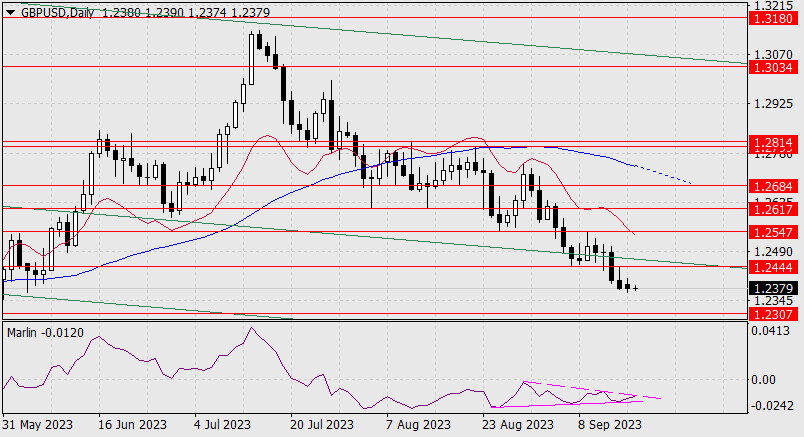This screenshot has width=804, height=437.
Task: Click the latest doji candle on the chart
Action: 635,288
